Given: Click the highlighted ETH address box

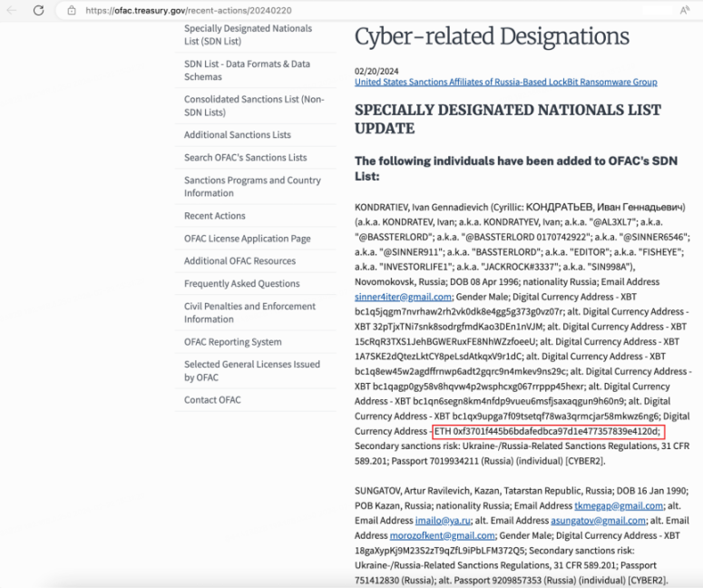Looking at the screenshot, I should coord(548,431).
